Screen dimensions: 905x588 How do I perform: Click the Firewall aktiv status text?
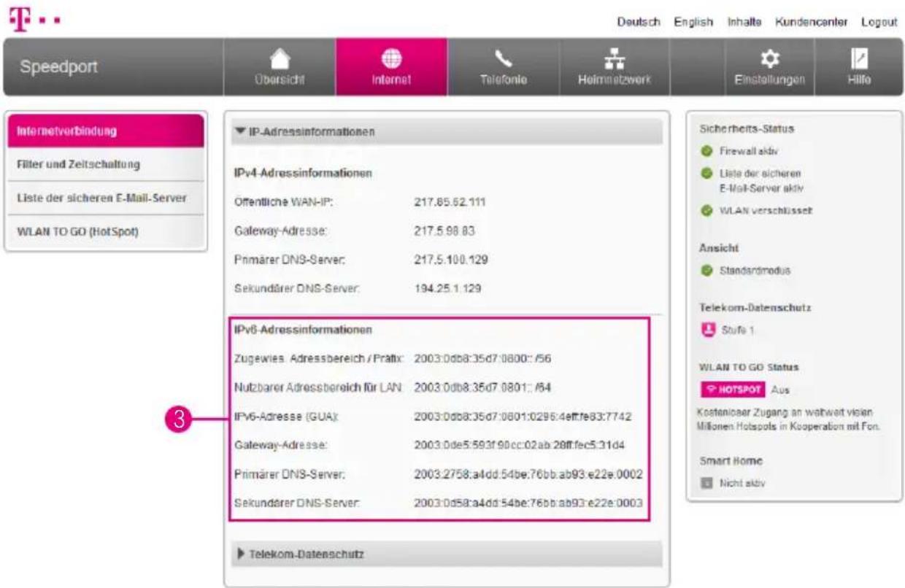coord(747,152)
